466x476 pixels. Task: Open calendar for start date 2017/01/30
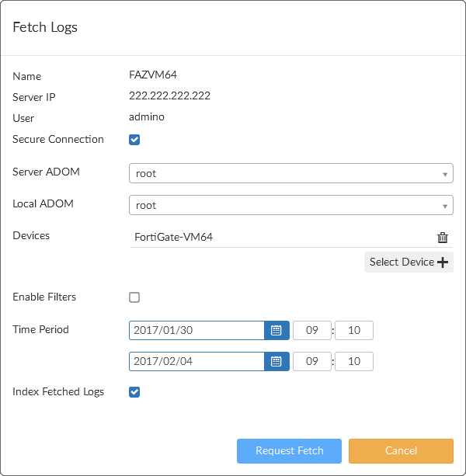coord(276,330)
